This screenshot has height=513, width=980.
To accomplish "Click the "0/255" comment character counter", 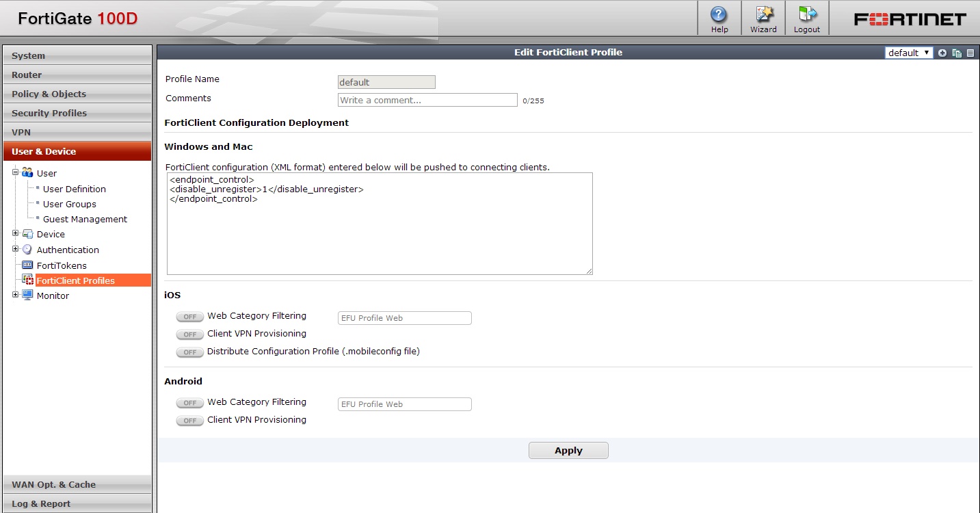I will (533, 101).
